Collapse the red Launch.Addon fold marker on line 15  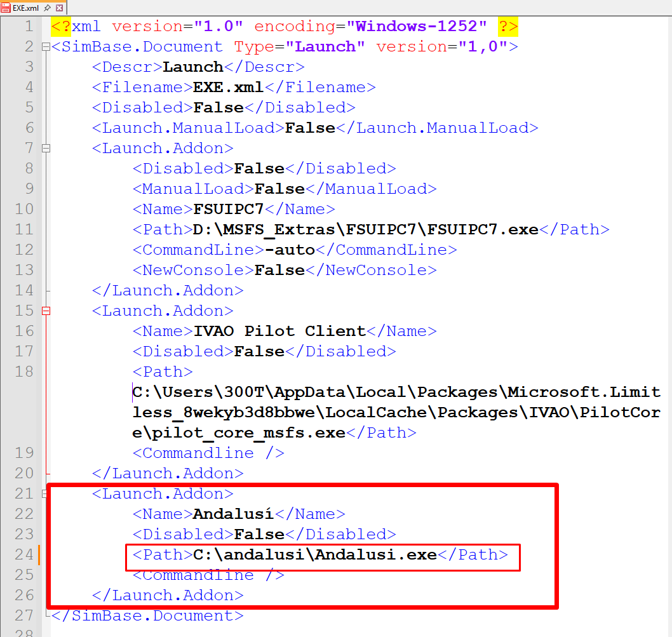(x=46, y=311)
